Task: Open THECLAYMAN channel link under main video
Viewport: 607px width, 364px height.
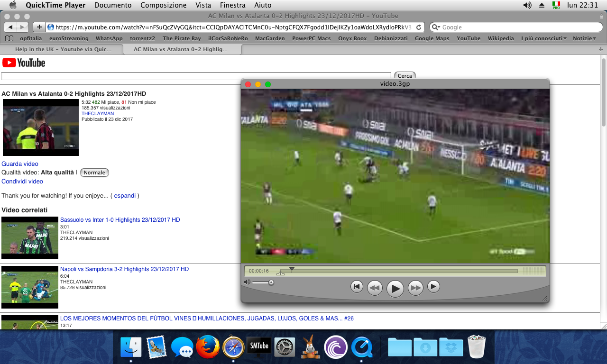Action: 98,114
